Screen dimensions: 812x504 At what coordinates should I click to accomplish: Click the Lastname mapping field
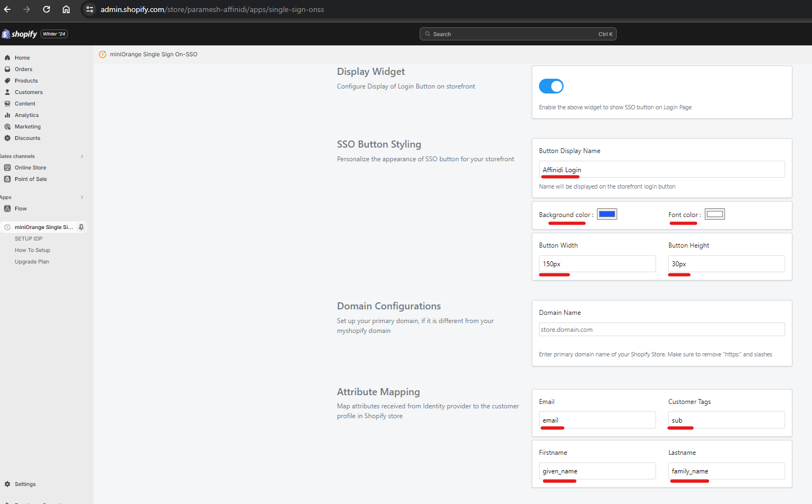point(726,471)
